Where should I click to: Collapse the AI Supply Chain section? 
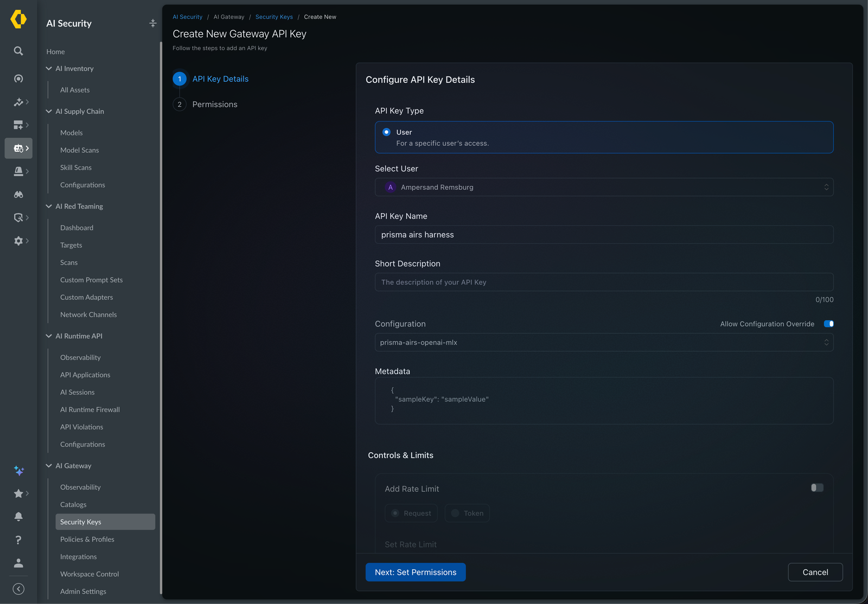tap(49, 111)
